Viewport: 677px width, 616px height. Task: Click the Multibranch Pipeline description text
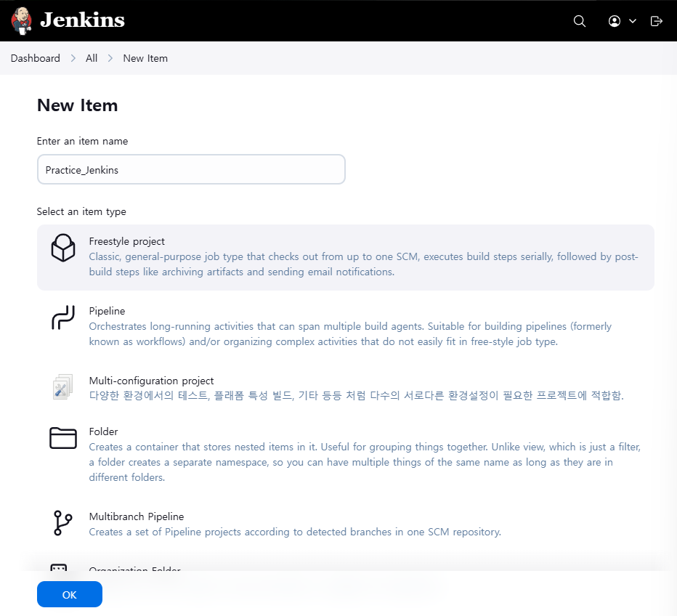(295, 532)
